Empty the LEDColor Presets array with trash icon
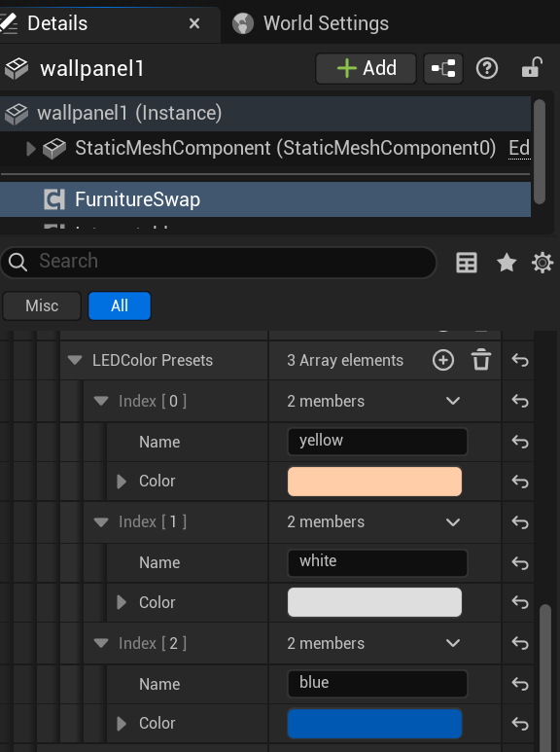This screenshot has width=560, height=752. coord(481,360)
